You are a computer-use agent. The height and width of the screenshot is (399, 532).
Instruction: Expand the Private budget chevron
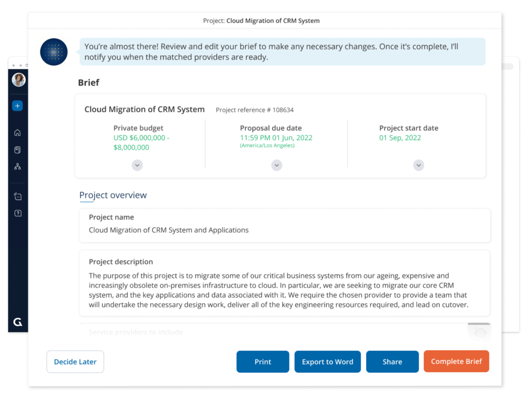coord(137,165)
